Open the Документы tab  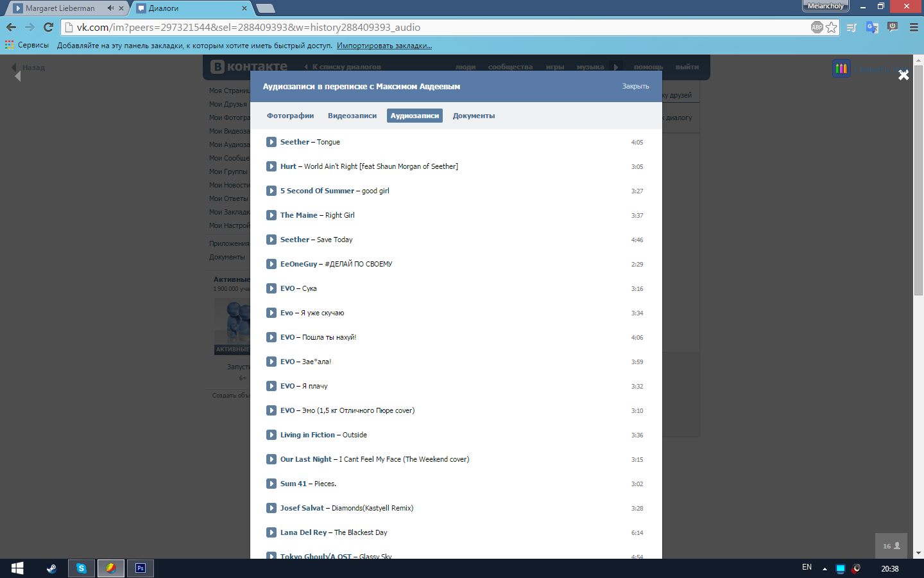pyautogui.click(x=474, y=116)
